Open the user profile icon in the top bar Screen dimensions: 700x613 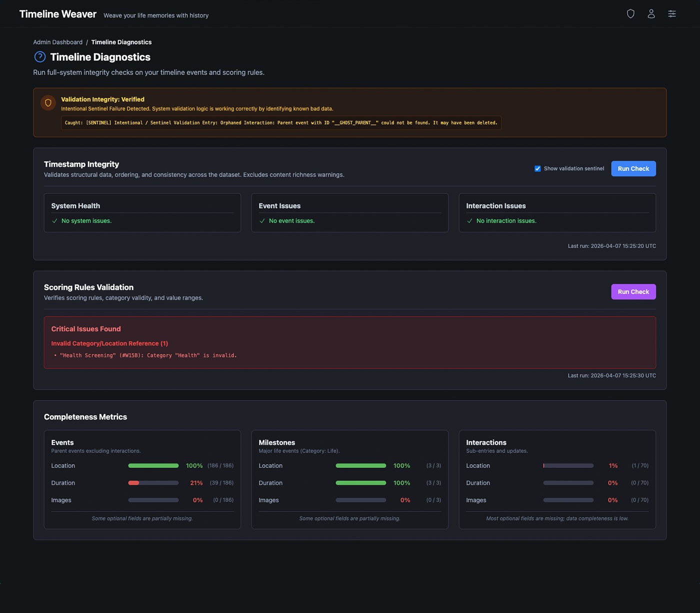(651, 13)
